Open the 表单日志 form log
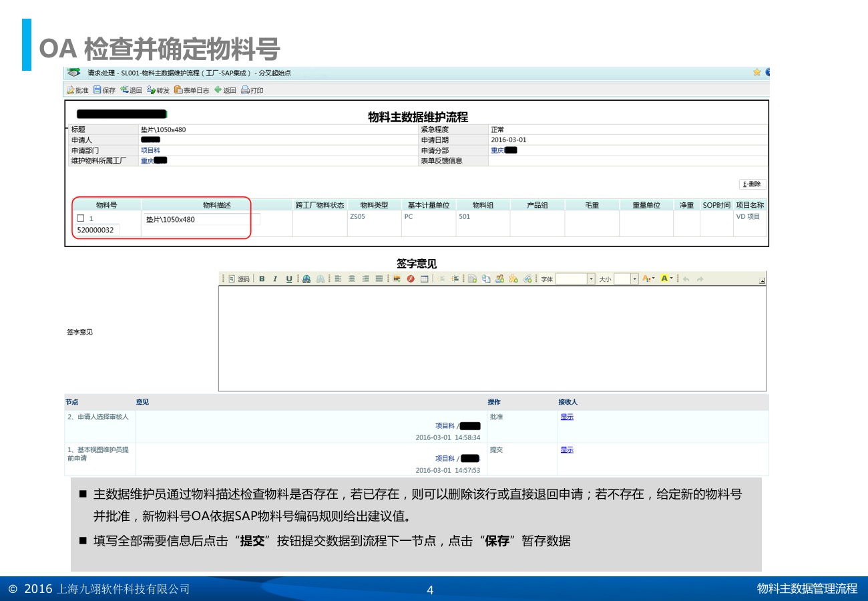 (x=192, y=90)
